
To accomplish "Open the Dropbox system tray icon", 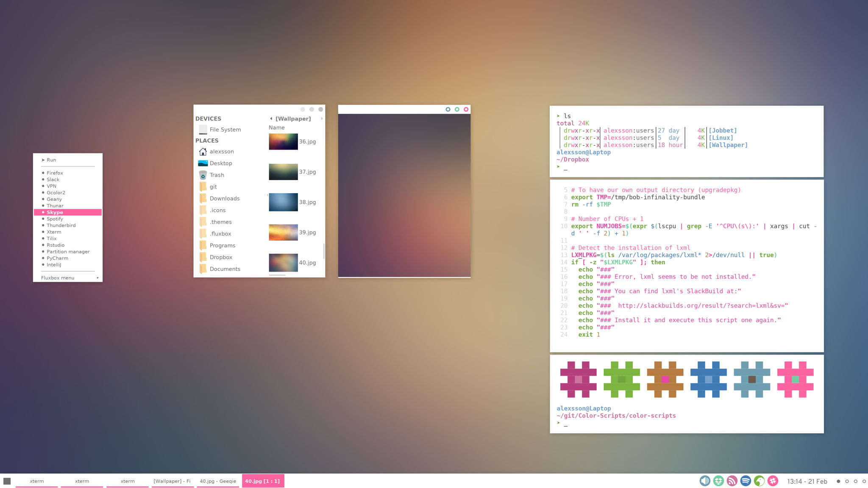I will click(x=718, y=481).
